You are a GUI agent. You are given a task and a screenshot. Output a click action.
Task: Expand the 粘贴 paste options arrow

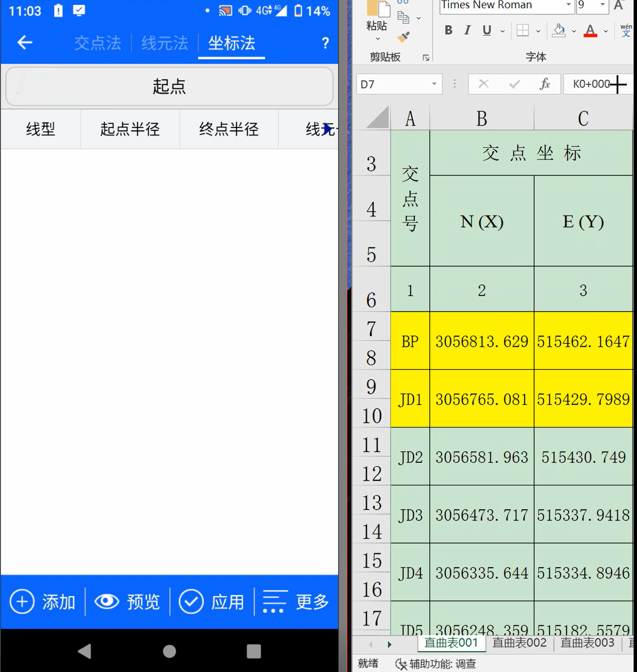click(378, 39)
